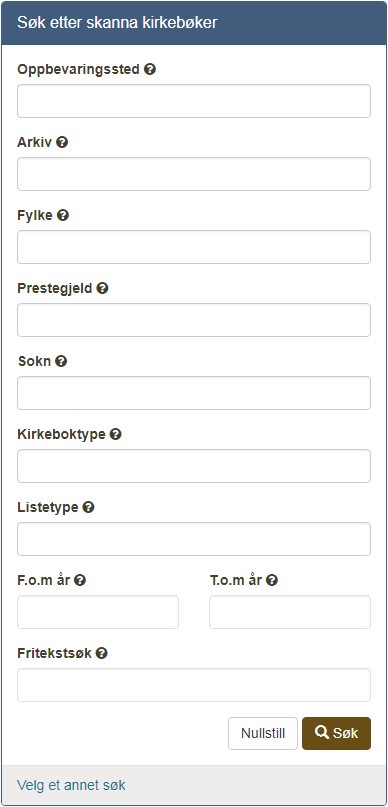Open the Listetype selection field
The width and height of the screenshot is (388, 807).
[x=194, y=539]
